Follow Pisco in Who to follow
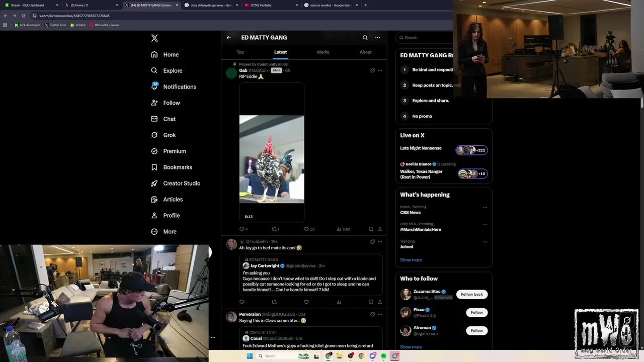Image resolution: width=644 pixels, height=362 pixels. point(476,312)
